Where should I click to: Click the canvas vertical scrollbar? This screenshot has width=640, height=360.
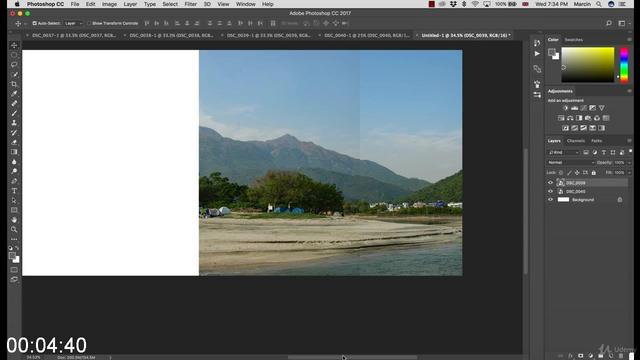click(525, 210)
